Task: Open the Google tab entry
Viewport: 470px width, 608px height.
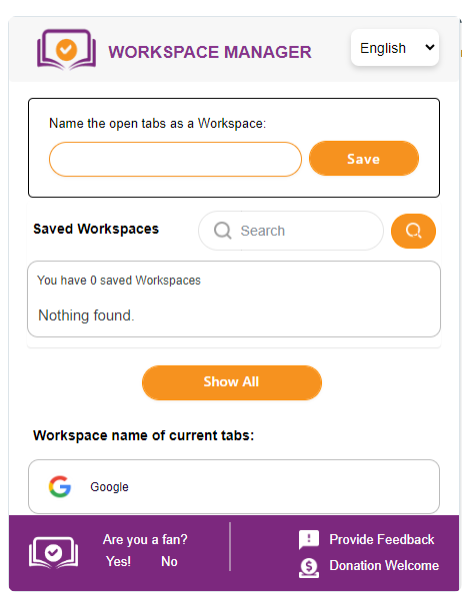Action: point(234,487)
